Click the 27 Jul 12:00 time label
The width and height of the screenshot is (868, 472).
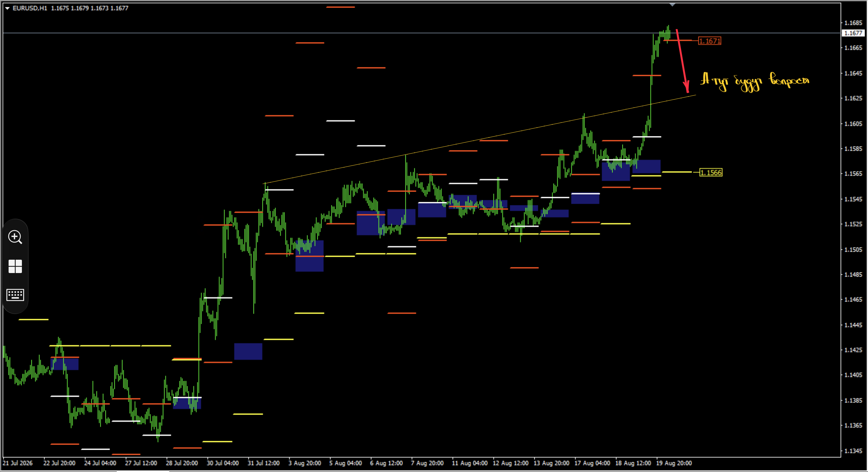pyautogui.click(x=141, y=463)
